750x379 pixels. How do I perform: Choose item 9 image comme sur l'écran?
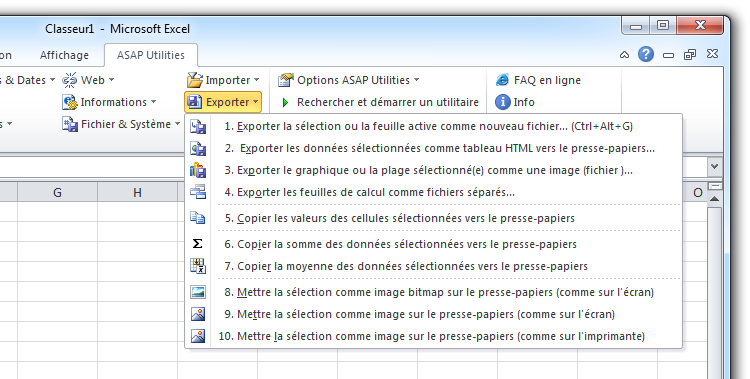[x=433, y=314]
